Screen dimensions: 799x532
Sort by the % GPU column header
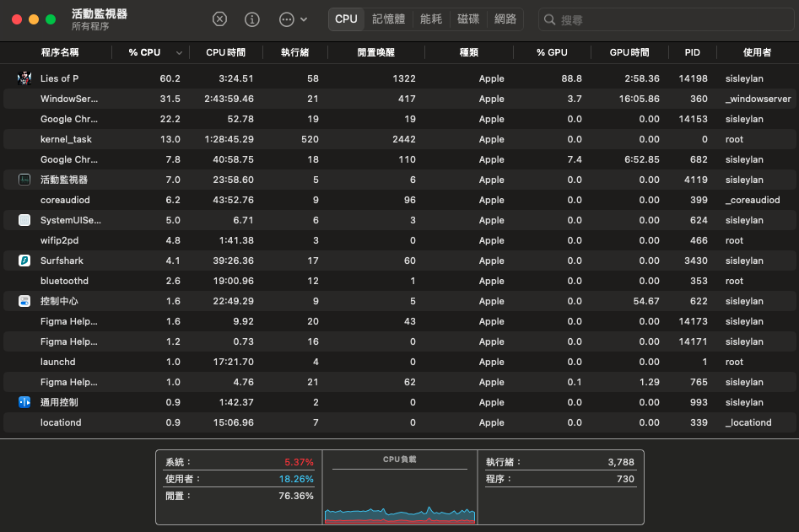(x=552, y=52)
